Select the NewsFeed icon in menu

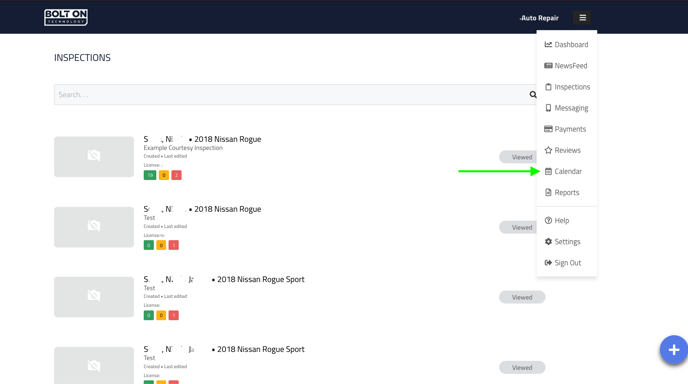pyautogui.click(x=548, y=65)
